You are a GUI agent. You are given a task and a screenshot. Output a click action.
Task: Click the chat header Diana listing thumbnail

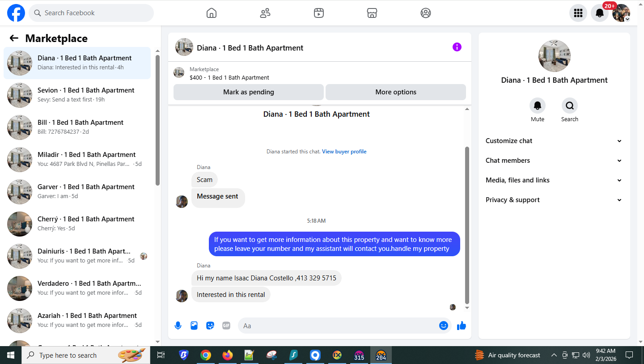click(184, 47)
